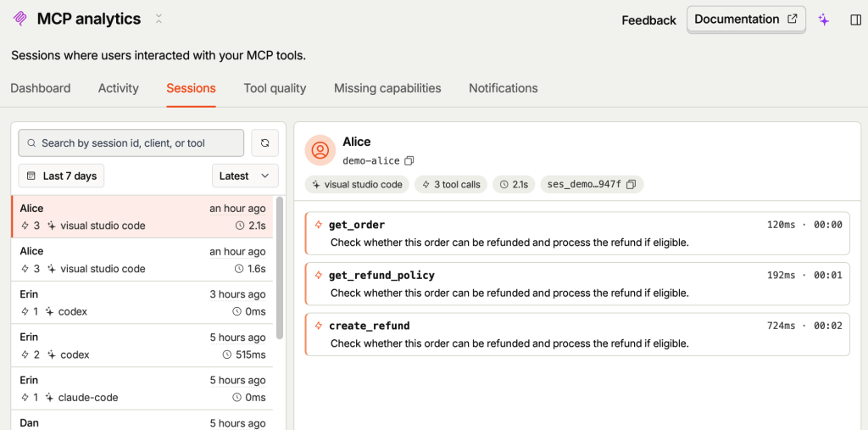Open Erin claude-code session

(142, 388)
